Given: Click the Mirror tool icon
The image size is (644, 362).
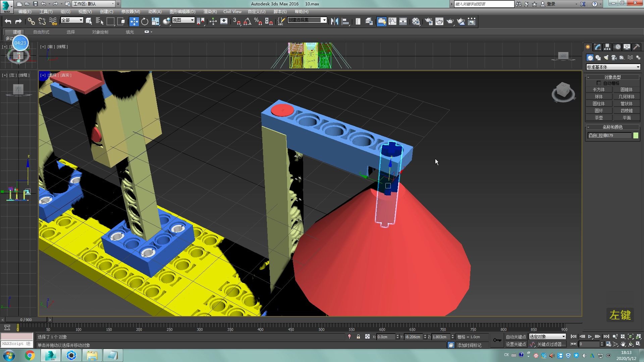Looking at the screenshot, I should tap(334, 22).
